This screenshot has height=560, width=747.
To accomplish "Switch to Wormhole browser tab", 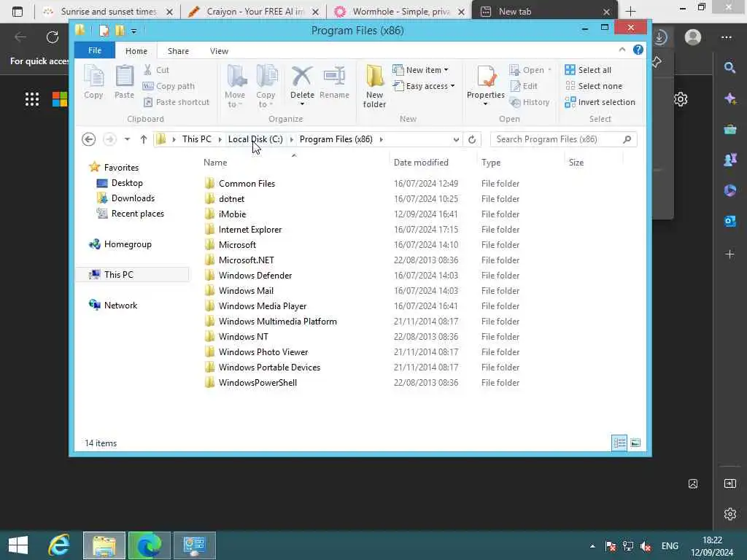I will pyautogui.click(x=399, y=12).
